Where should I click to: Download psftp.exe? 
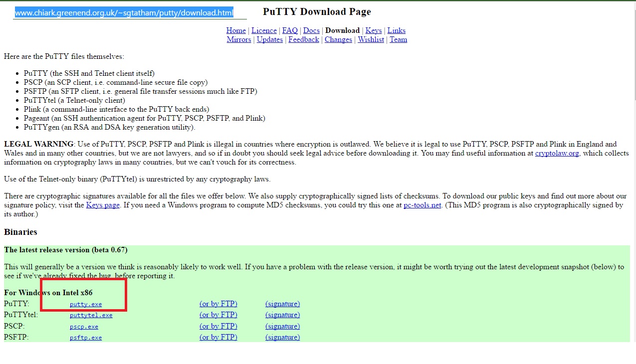[x=86, y=338]
